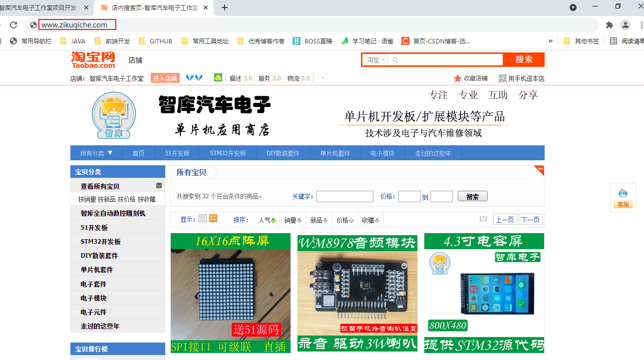The height and width of the screenshot is (360, 644).
Task: Click 按销量 sort link in sidebar
Action: click(87, 199)
